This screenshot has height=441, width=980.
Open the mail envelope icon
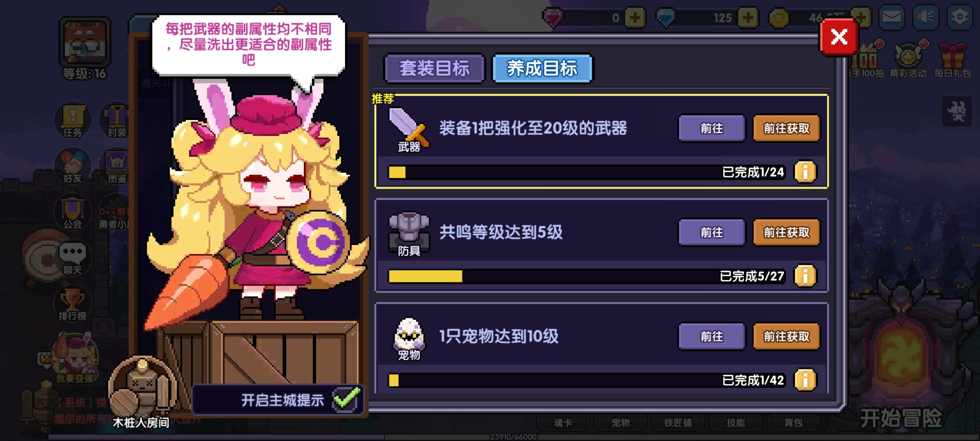tap(892, 17)
